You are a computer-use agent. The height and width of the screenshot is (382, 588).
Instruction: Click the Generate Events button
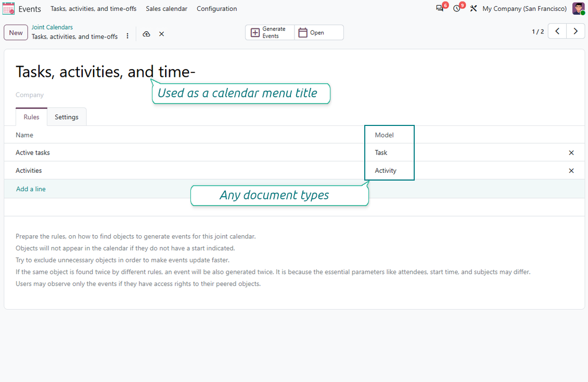[270, 33]
